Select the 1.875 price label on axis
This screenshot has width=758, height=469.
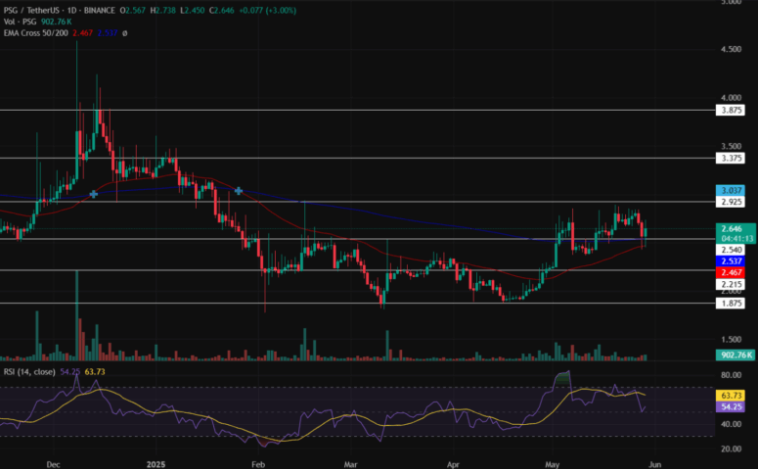(731, 303)
